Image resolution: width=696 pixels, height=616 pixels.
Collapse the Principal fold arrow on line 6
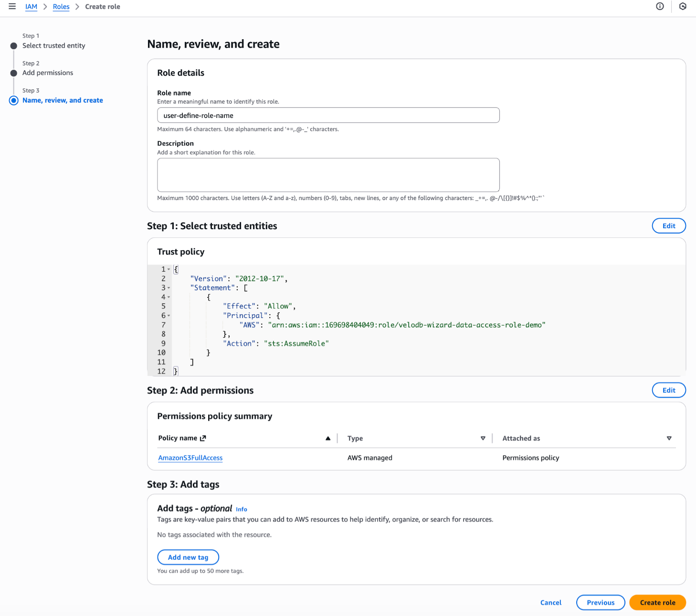169,316
